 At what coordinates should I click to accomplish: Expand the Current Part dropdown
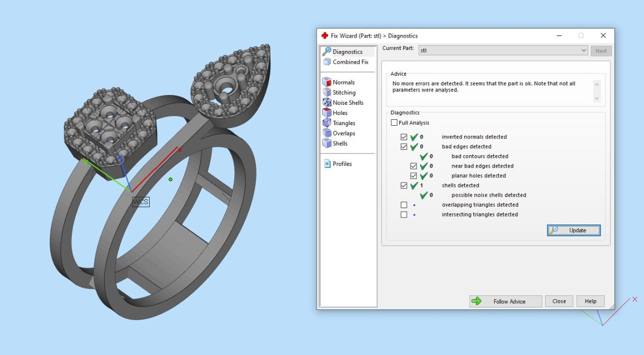[584, 50]
